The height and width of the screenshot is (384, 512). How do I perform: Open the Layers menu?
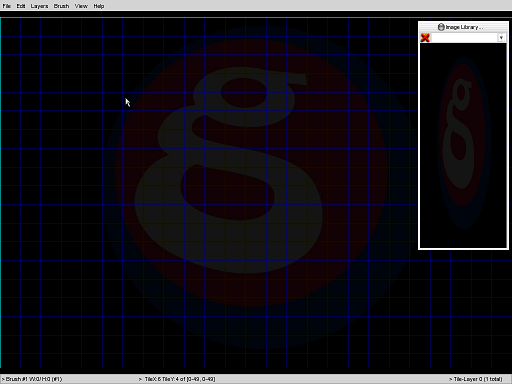point(39,6)
